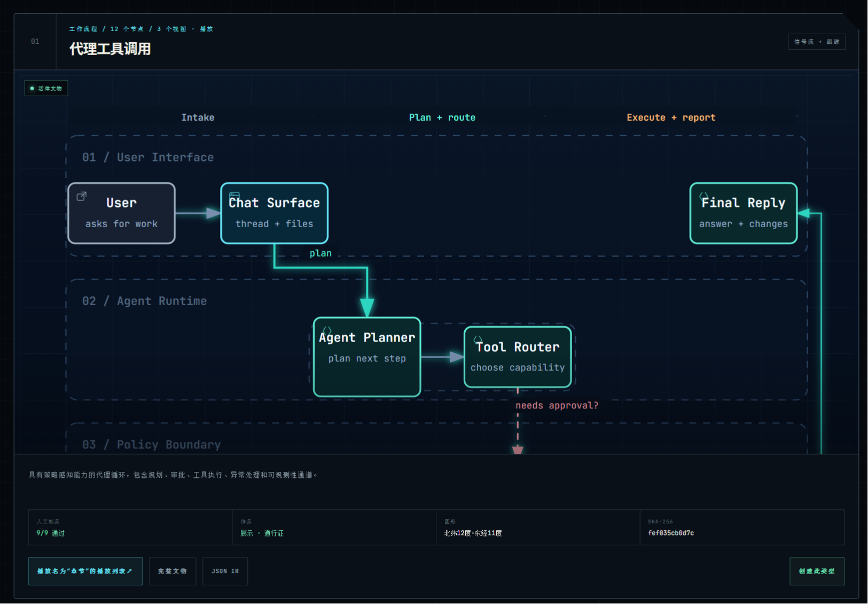Click the 'choose capability' subtitle
This screenshot has width=868, height=604.
(x=518, y=368)
